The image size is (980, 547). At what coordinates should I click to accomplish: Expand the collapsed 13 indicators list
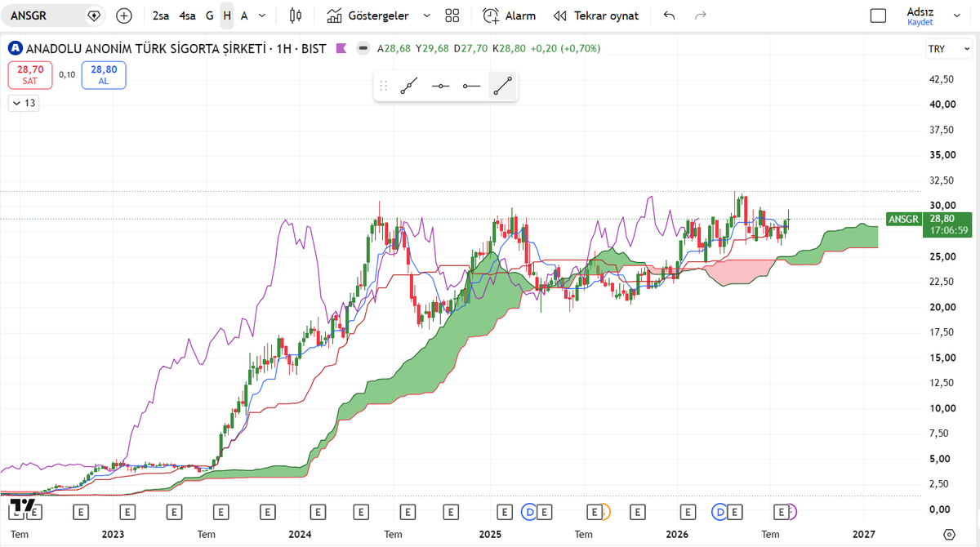[x=24, y=103]
